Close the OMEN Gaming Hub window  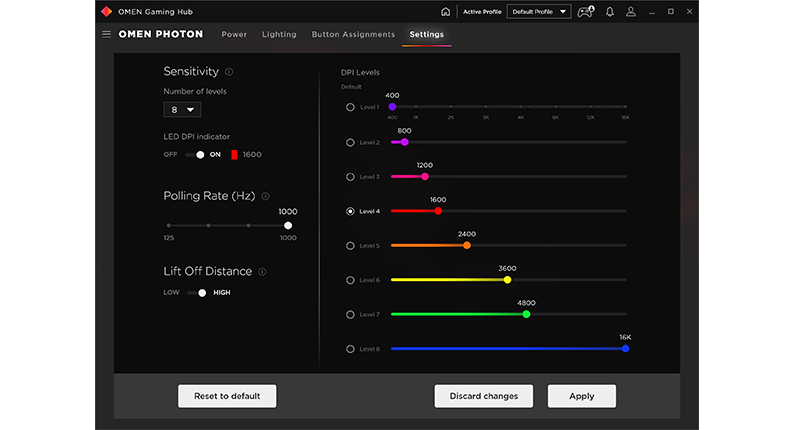click(x=690, y=11)
